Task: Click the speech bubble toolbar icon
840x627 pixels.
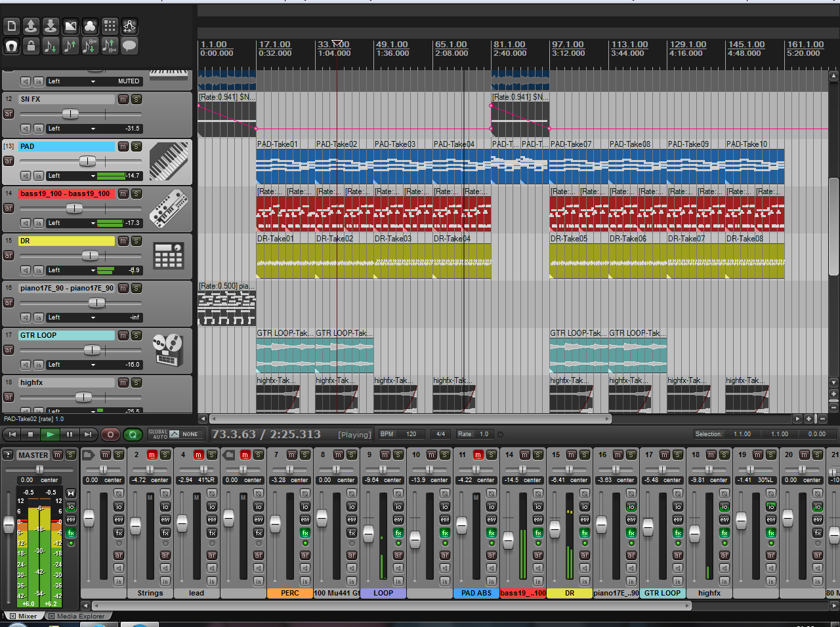Action: click(129, 46)
